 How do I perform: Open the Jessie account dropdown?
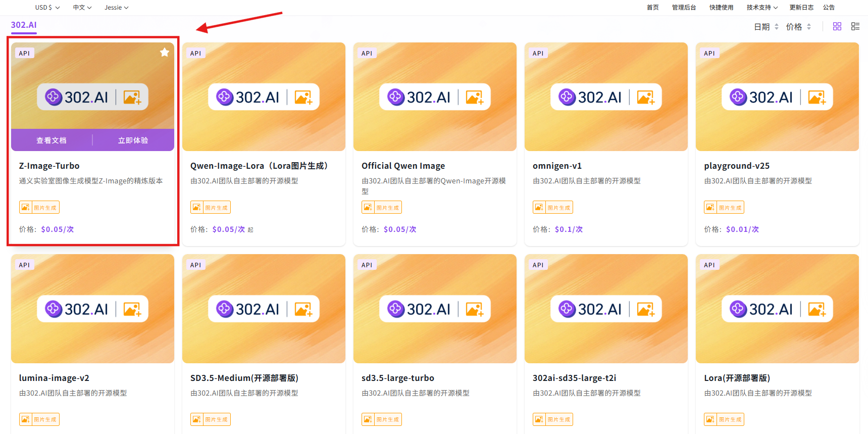(x=117, y=8)
